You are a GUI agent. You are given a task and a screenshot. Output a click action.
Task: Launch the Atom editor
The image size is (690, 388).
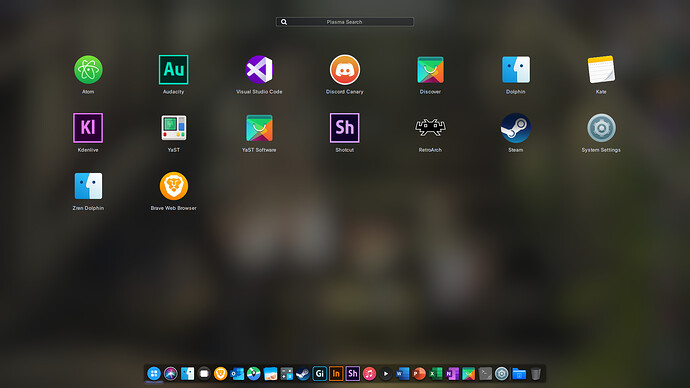point(88,70)
